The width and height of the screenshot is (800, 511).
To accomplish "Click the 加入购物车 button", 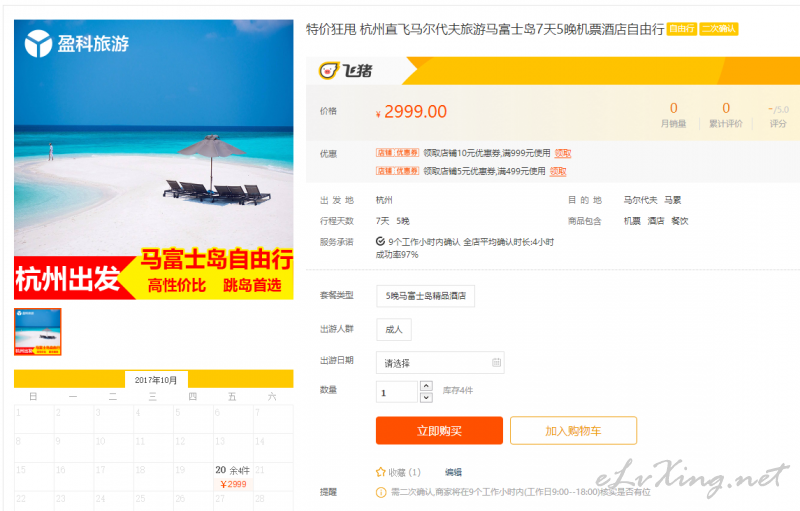I will coord(573,430).
